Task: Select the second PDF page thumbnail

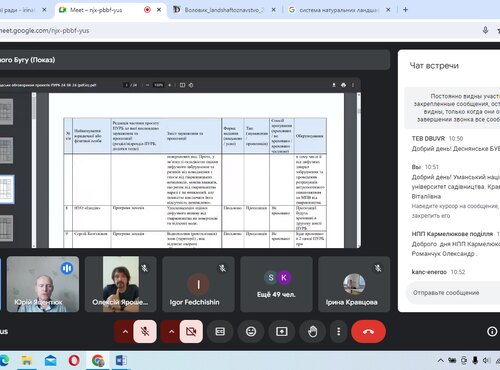Action: [6, 151]
